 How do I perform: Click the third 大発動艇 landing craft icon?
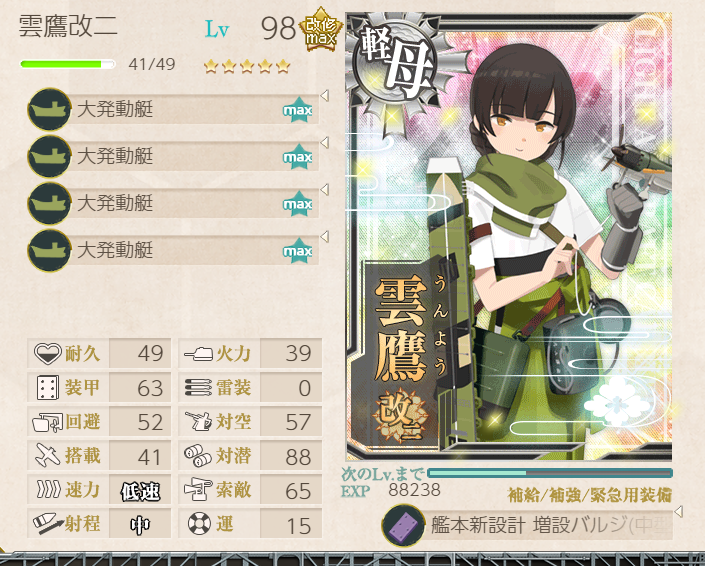coord(49,203)
